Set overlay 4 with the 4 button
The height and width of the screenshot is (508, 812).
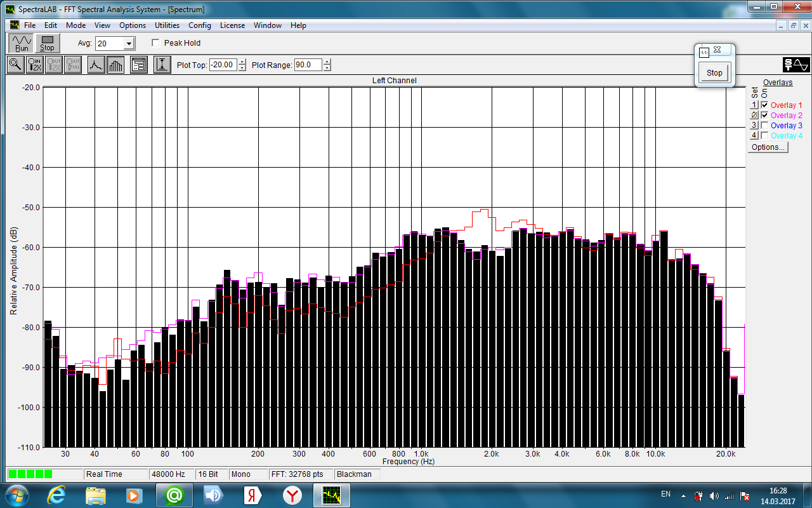click(x=754, y=136)
